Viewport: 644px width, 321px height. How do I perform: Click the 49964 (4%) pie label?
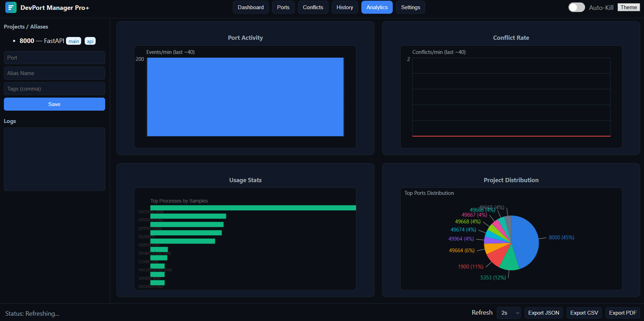point(461,239)
